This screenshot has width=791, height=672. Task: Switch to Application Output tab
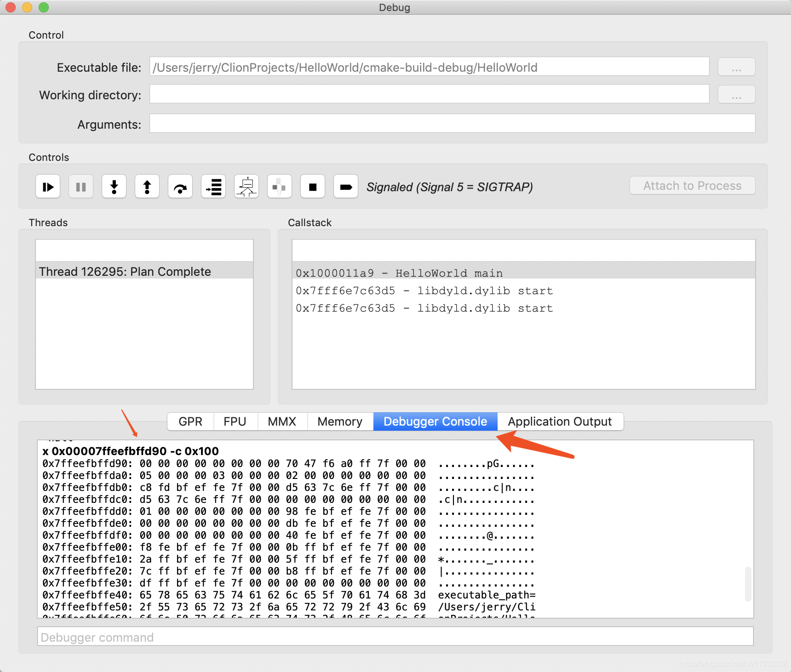tap(560, 421)
